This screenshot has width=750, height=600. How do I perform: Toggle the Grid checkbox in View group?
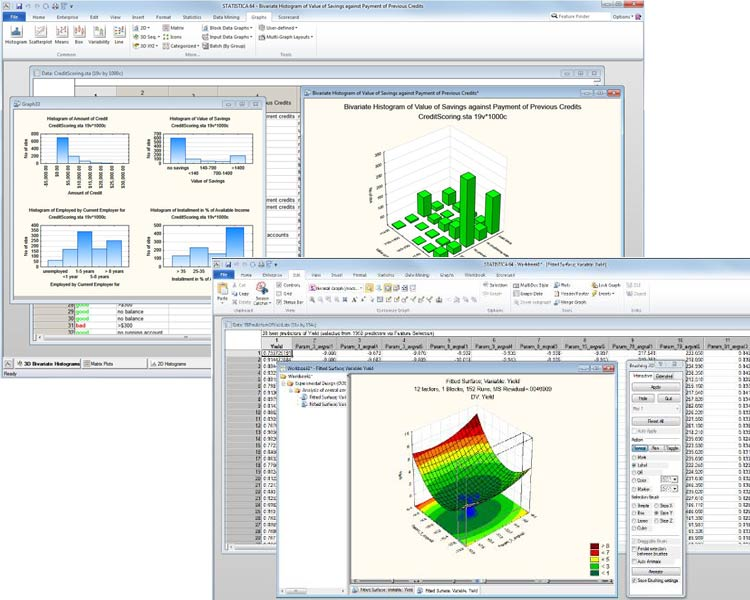tap(279, 294)
